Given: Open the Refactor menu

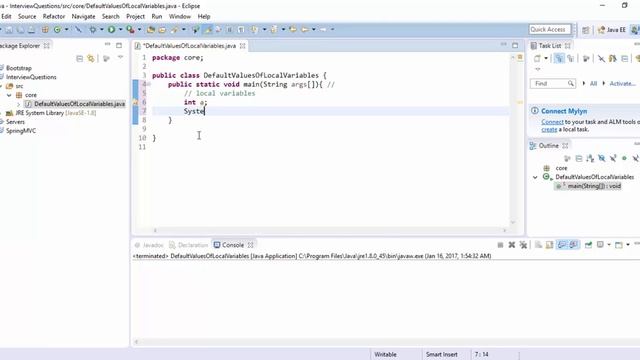Looking at the screenshot, I should tap(54, 16).
